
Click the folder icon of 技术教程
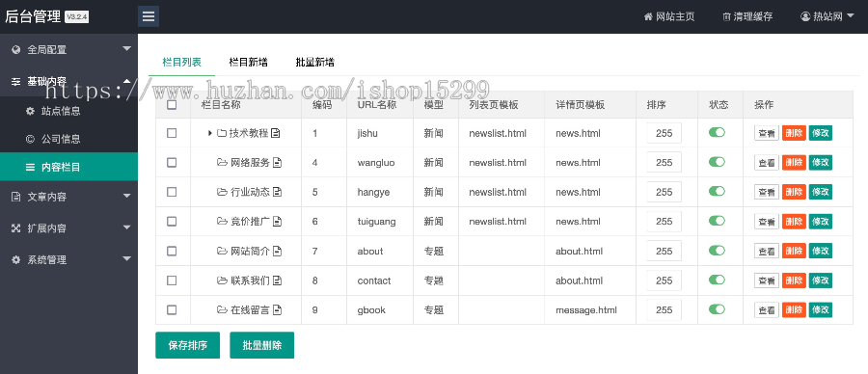pyautogui.click(x=222, y=133)
